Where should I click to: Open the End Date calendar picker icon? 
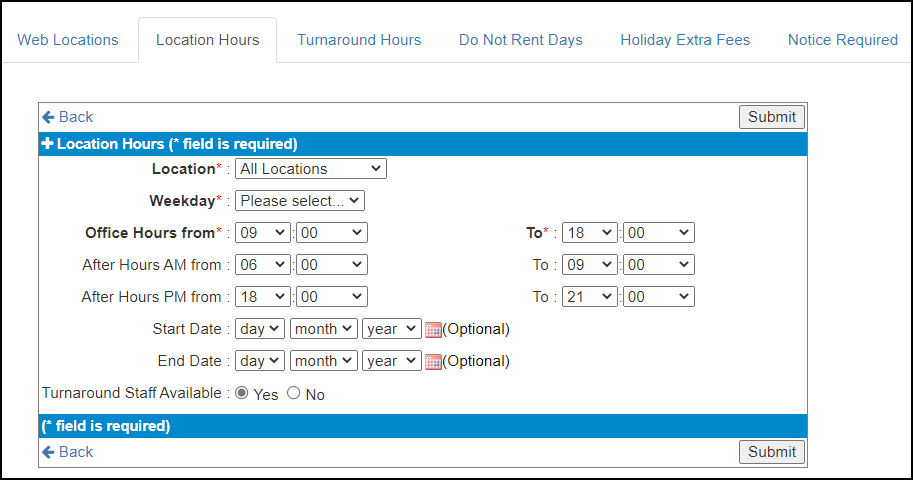tap(433, 361)
